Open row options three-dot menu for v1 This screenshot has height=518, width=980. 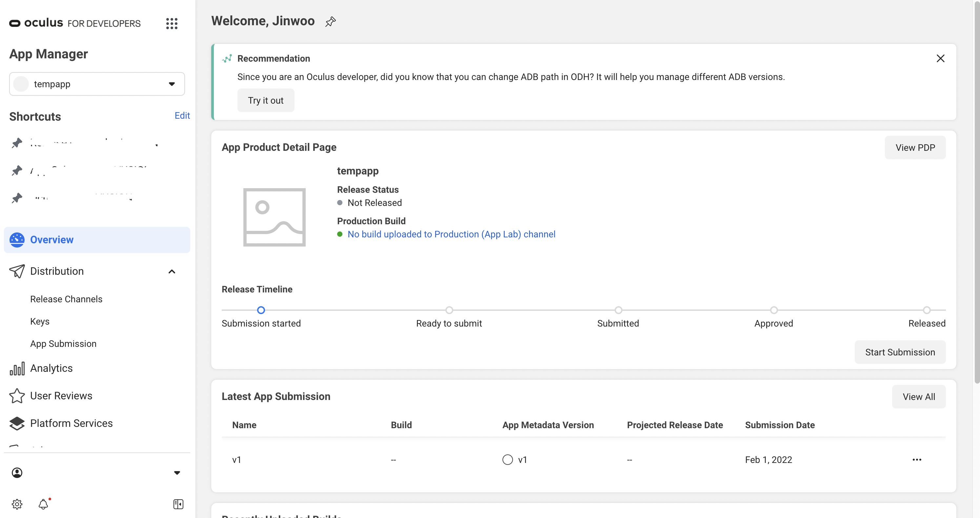pos(917,459)
